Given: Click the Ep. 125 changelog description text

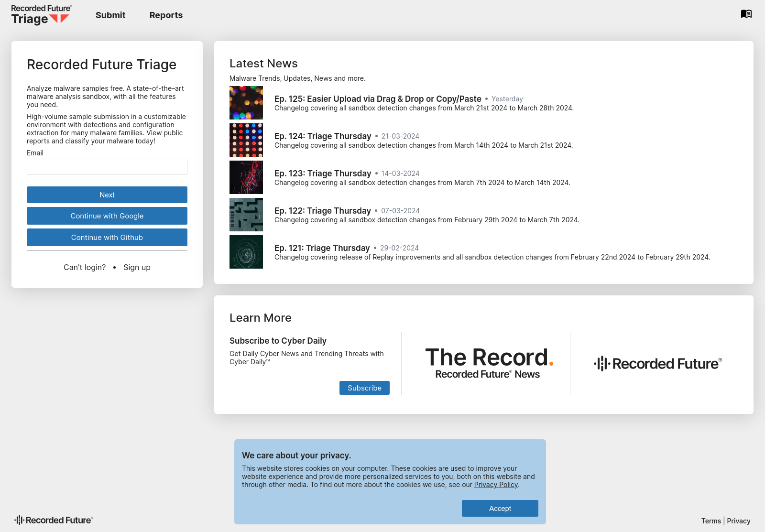Looking at the screenshot, I should (424, 108).
